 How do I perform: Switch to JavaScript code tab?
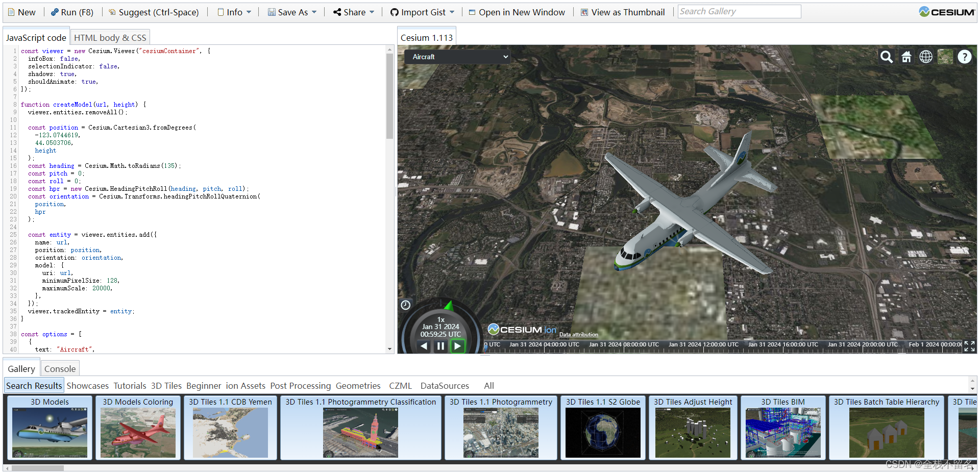(x=36, y=38)
